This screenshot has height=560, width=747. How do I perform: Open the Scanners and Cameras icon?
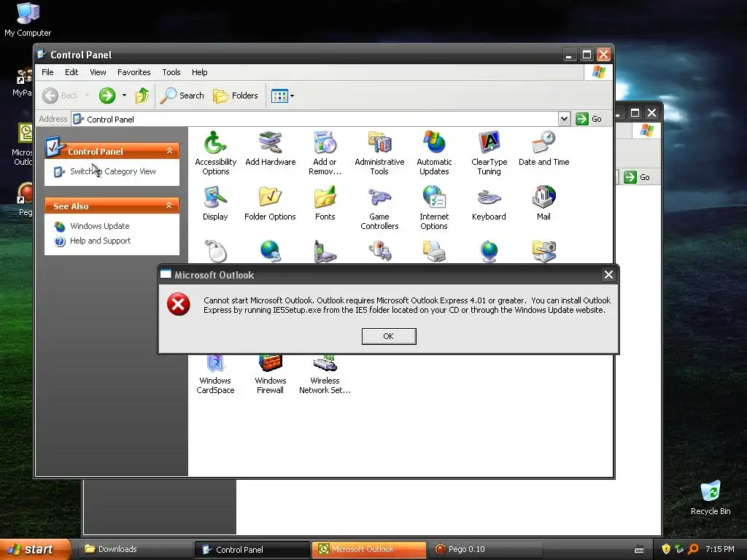[x=543, y=251]
